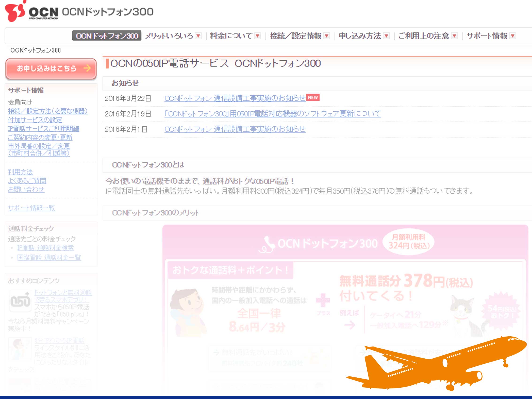Screen dimensions: 532x399
Task: Expand the dropdown arrow beside ご利用上の注意
Action: [x=454, y=36]
